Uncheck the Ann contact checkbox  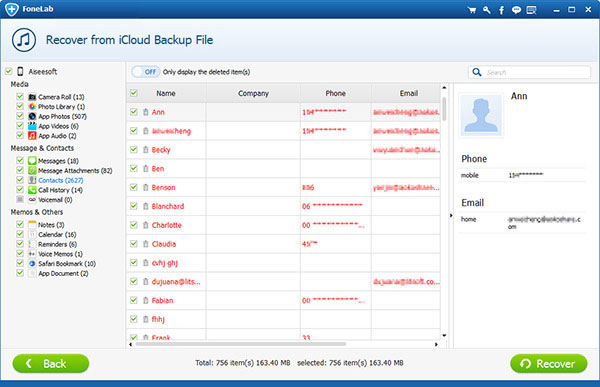tap(134, 112)
